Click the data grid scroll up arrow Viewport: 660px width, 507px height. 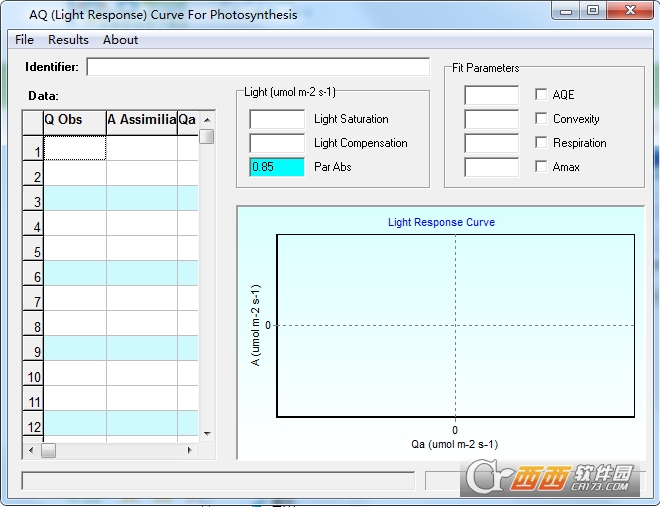click(x=207, y=120)
